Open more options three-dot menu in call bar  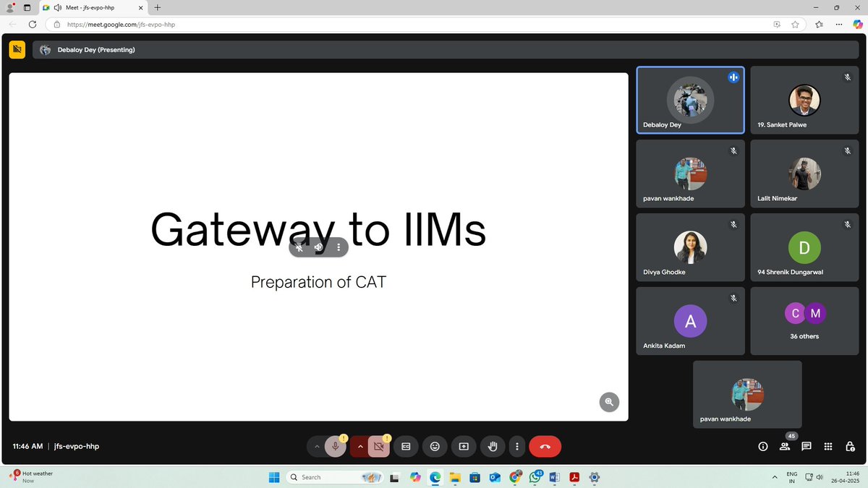[516, 447]
